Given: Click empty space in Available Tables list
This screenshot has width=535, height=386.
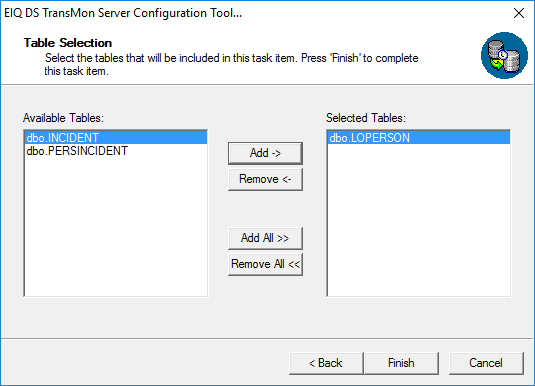Looking at the screenshot, I should 116,225.
